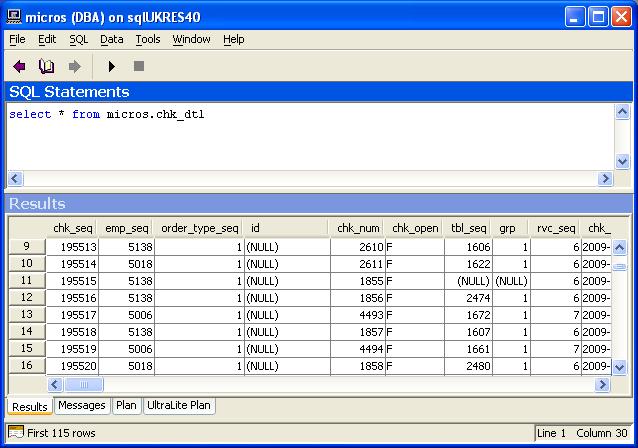Open the SQL menu
The width and height of the screenshot is (638, 448).
(x=79, y=39)
